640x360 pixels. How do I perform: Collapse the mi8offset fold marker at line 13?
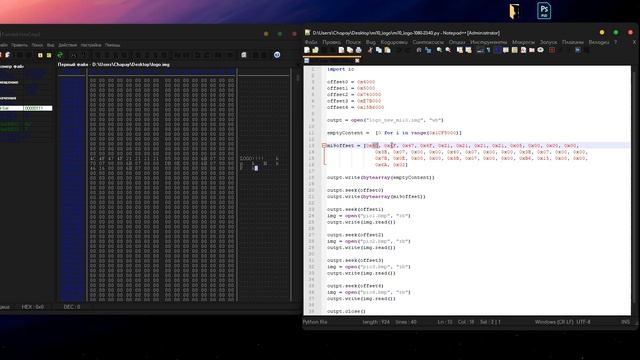(x=324, y=146)
